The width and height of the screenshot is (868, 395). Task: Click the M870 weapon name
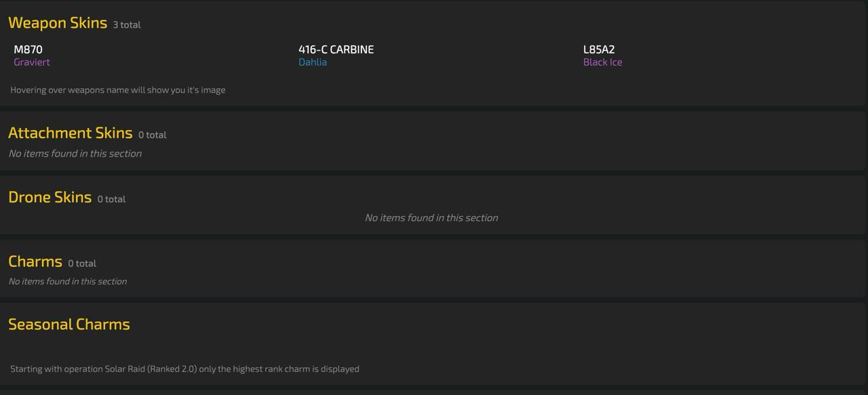pos(28,49)
